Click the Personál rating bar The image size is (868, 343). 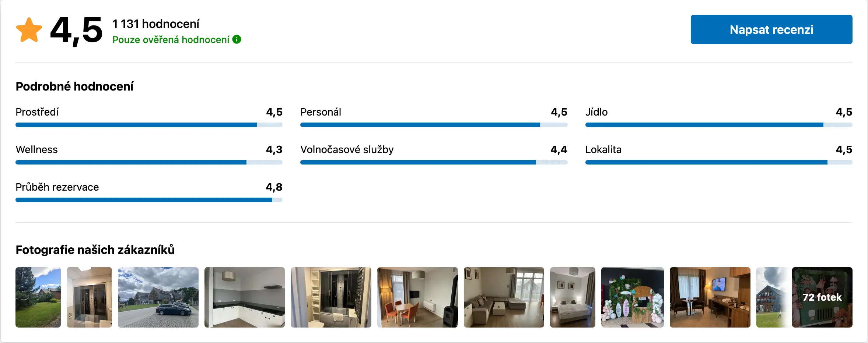pyautogui.click(x=434, y=125)
